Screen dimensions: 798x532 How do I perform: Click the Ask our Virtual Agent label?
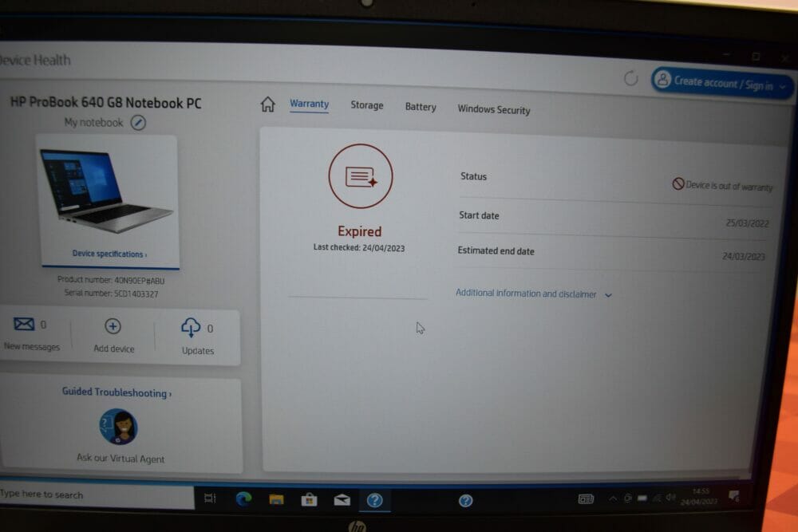coord(120,459)
